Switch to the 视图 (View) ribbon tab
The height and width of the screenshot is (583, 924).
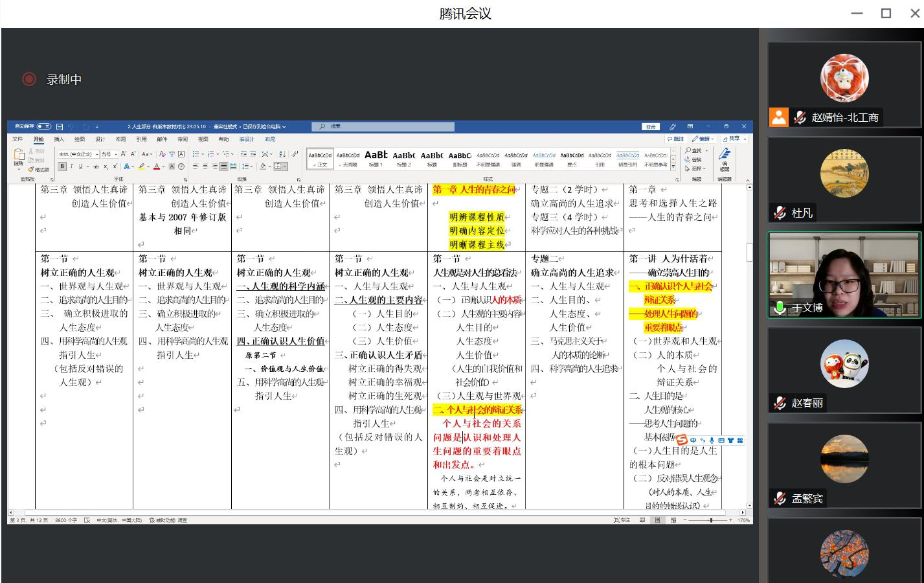(x=203, y=139)
